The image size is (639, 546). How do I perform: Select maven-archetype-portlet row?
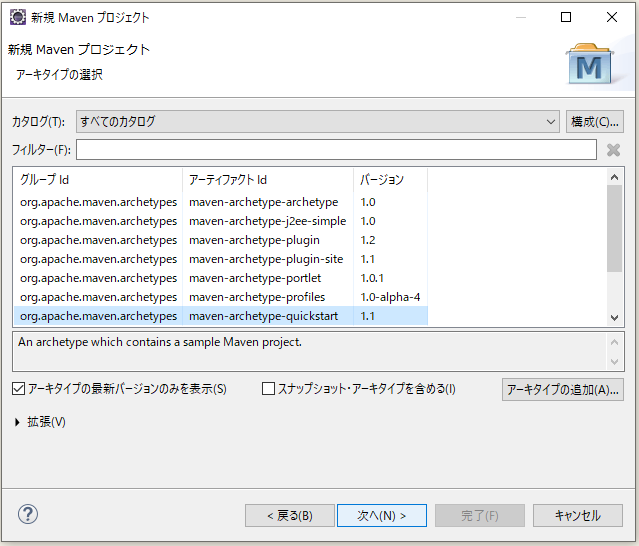click(221, 278)
